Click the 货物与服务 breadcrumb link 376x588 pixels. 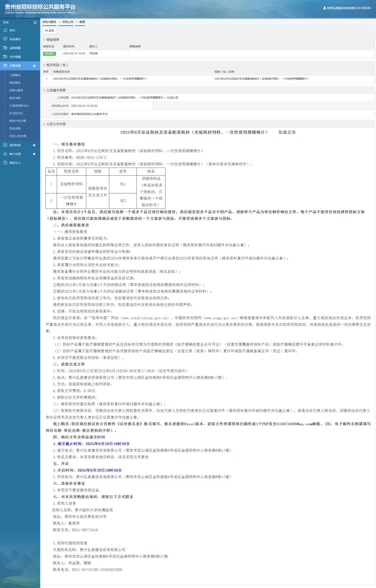(49, 22)
